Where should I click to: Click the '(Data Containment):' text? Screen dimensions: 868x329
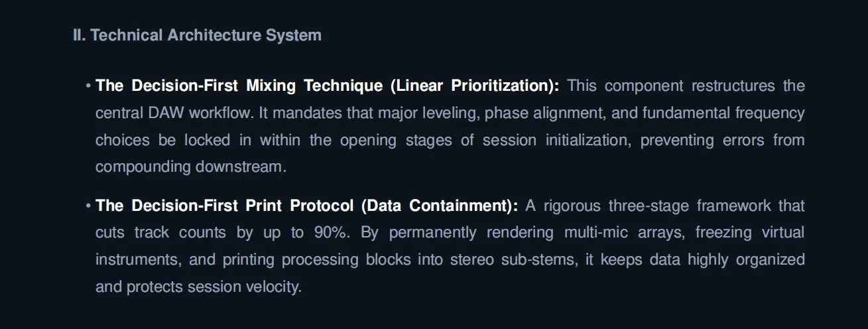click(440, 206)
